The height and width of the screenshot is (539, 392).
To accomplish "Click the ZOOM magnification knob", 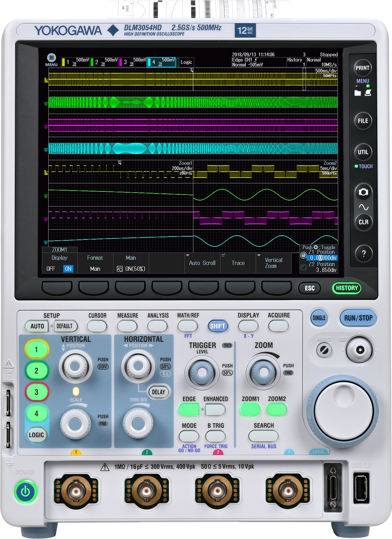I will (x=263, y=373).
